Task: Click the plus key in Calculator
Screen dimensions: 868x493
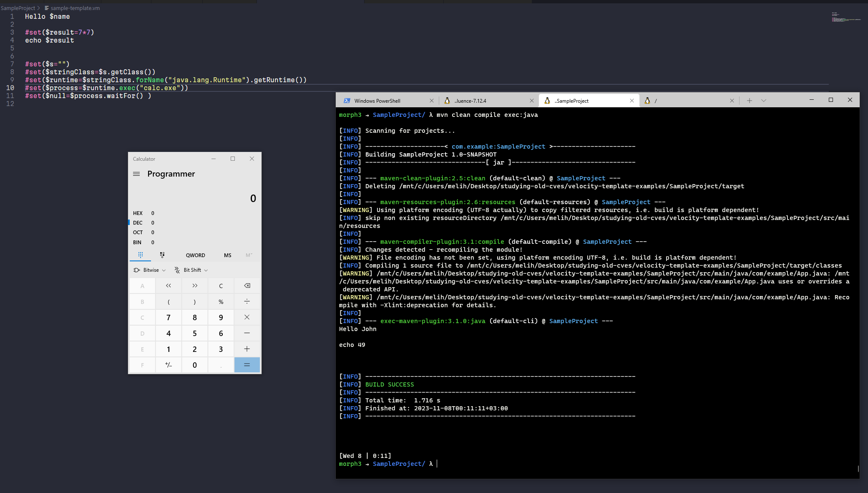Action: click(x=247, y=349)
